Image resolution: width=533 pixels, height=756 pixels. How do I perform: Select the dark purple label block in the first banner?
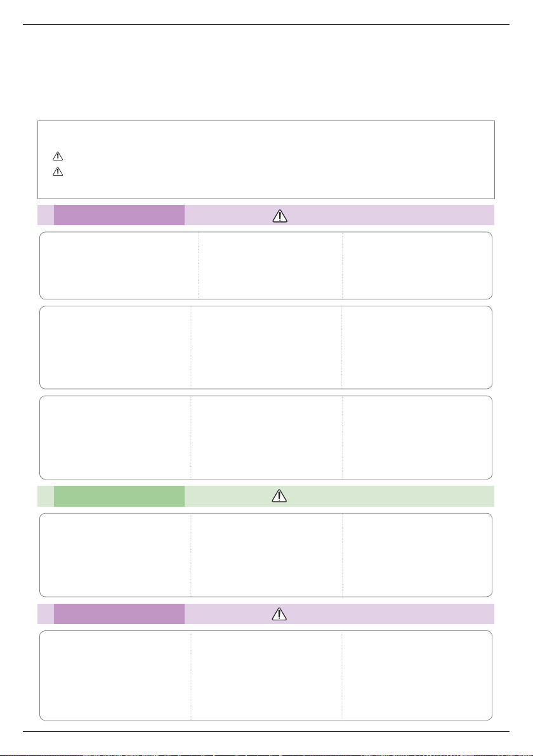[x=119, y=215]
